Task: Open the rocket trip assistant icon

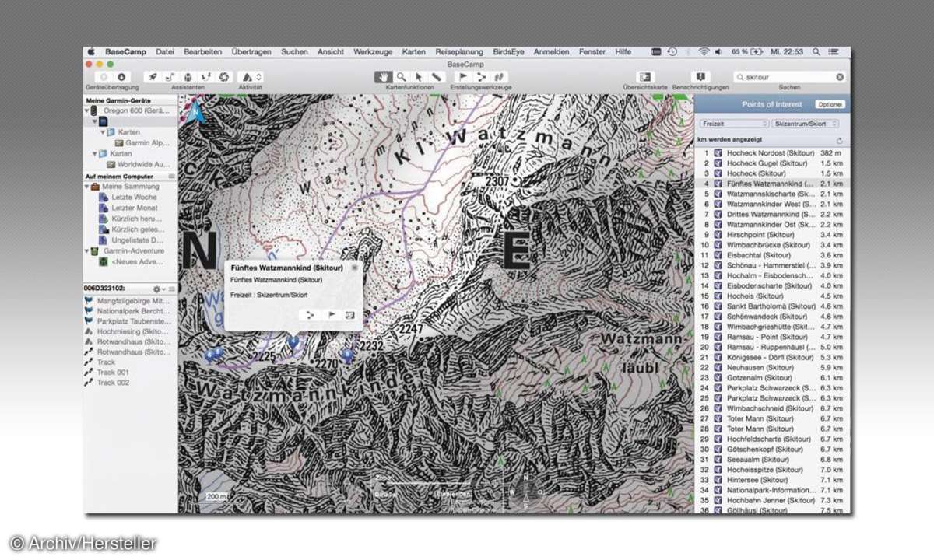Action: pos(153,77)
